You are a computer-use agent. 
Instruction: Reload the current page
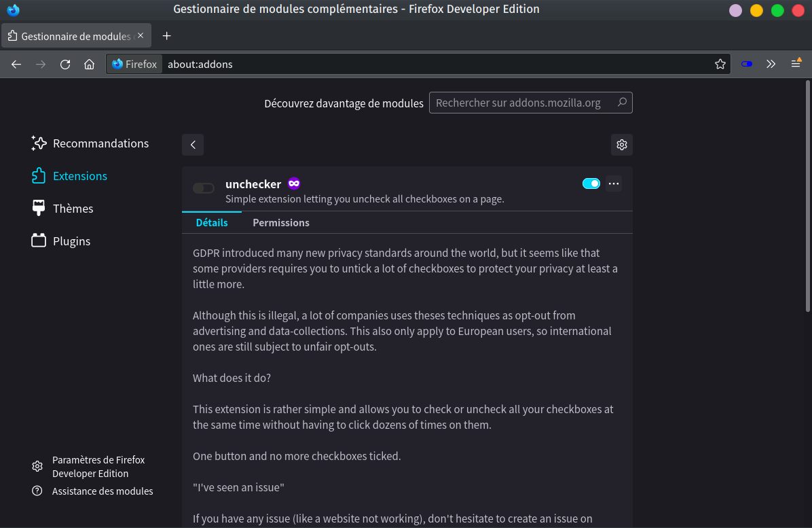(65, 65)
